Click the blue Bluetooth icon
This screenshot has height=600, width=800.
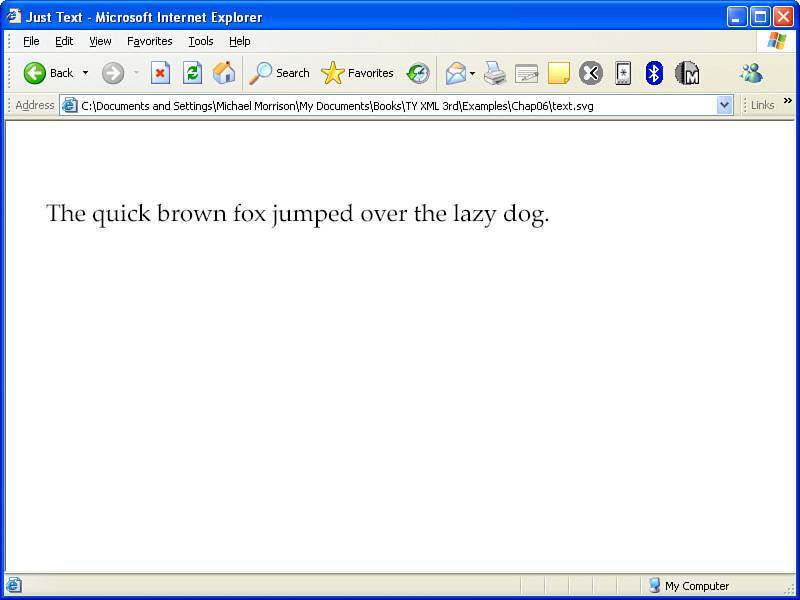click(654, 73)
